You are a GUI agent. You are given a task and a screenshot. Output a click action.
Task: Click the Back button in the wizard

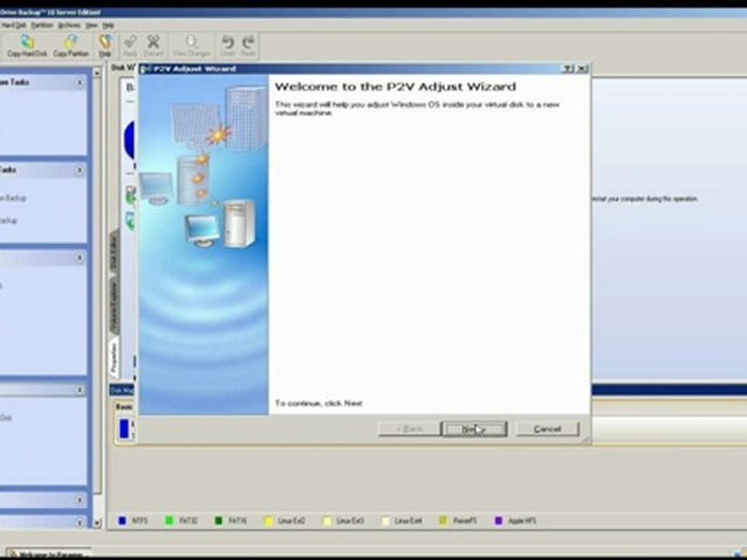coord(409,429)
